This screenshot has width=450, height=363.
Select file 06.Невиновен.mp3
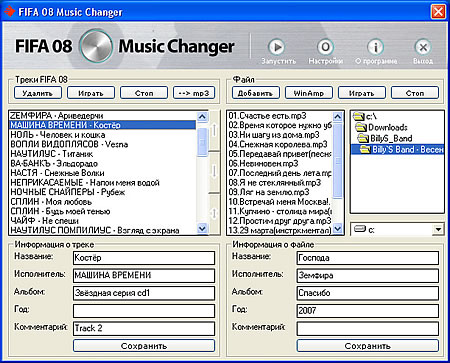[280, 164]
